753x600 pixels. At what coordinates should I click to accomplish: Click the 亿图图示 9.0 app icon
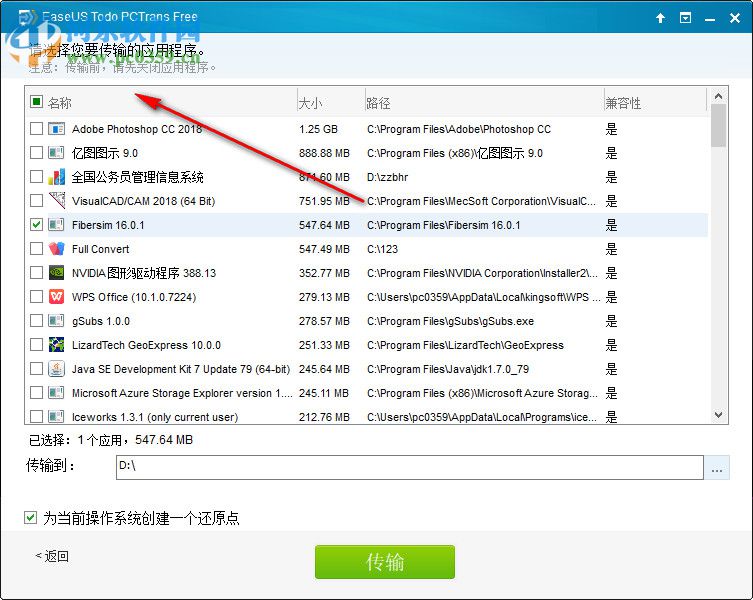[x=56, y=153]
